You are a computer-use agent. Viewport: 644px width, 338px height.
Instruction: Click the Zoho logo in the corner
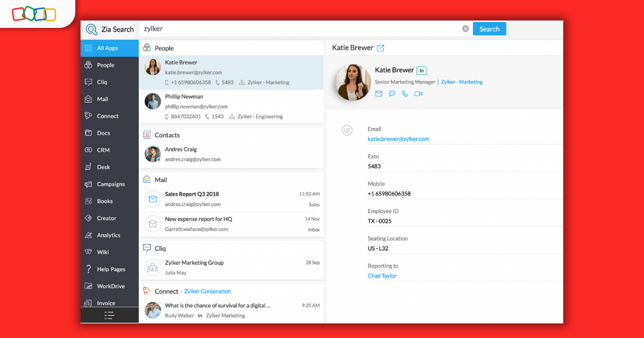[x=34, y=14]
